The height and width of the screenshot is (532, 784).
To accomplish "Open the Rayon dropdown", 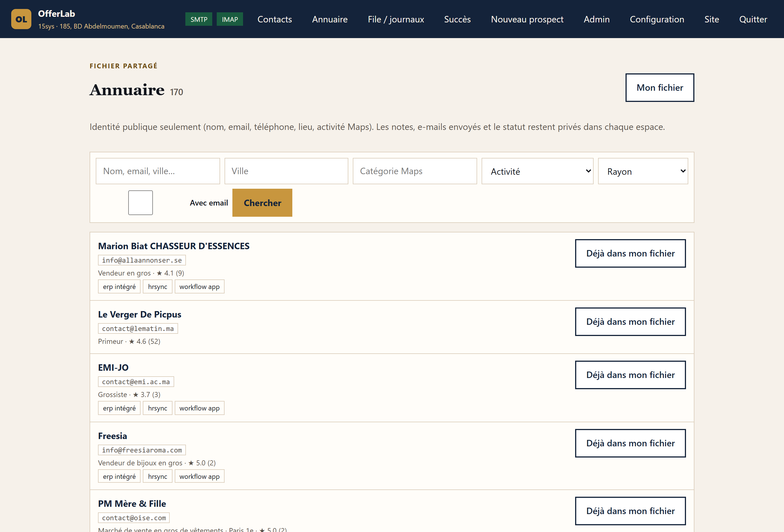I will (643, 171).
